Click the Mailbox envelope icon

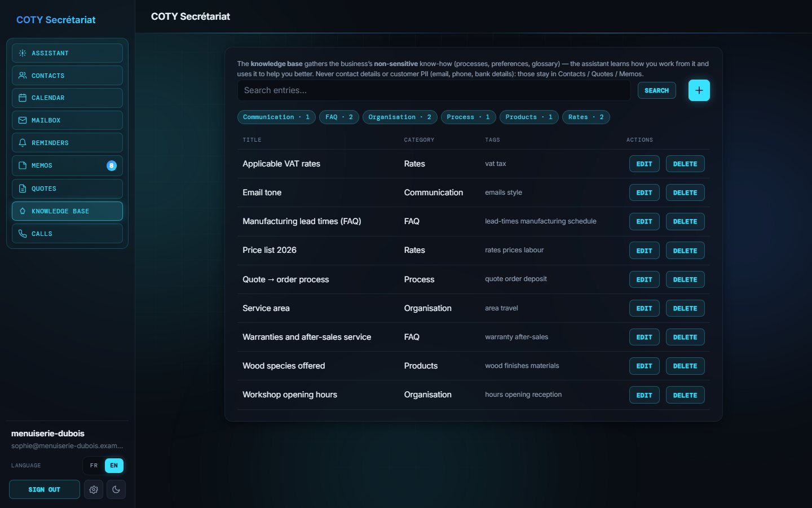pyautogui.click(x=23, y=120)
